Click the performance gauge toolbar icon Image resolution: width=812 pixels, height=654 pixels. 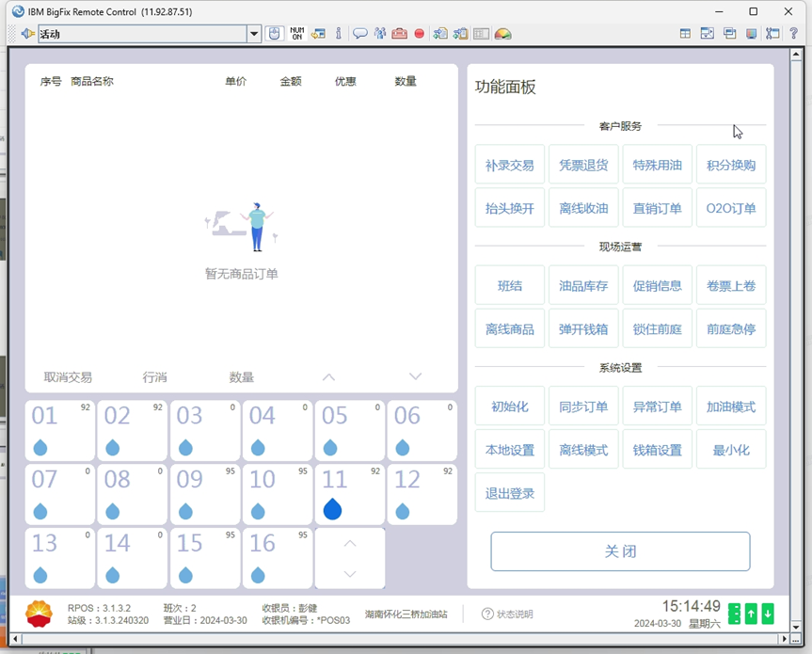(x=503, y=34)
